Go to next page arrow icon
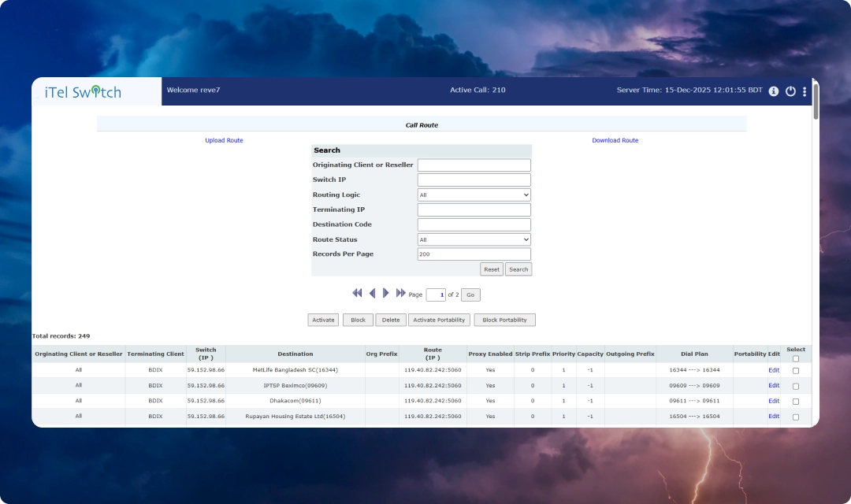 click(386, 293)
